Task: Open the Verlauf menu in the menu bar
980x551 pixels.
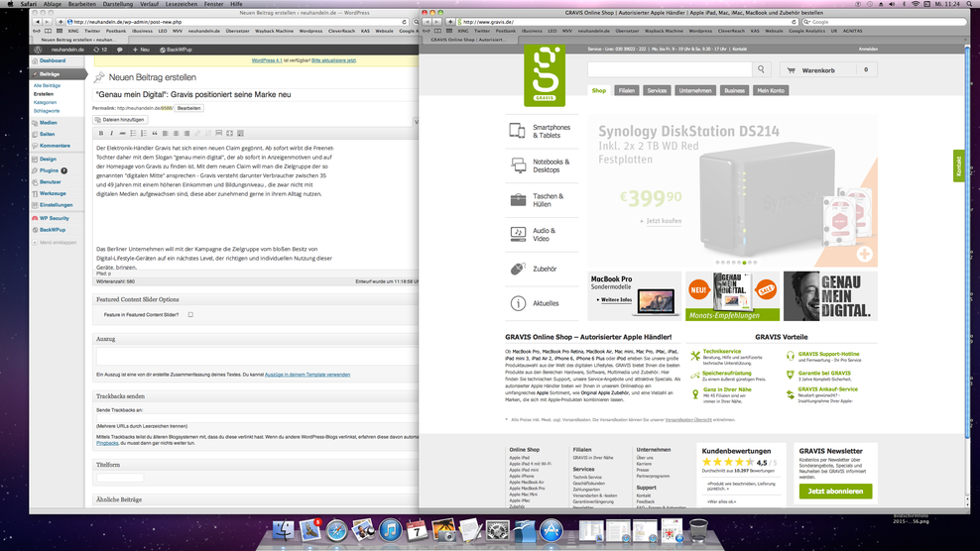Action: click(x=149, y=4)
